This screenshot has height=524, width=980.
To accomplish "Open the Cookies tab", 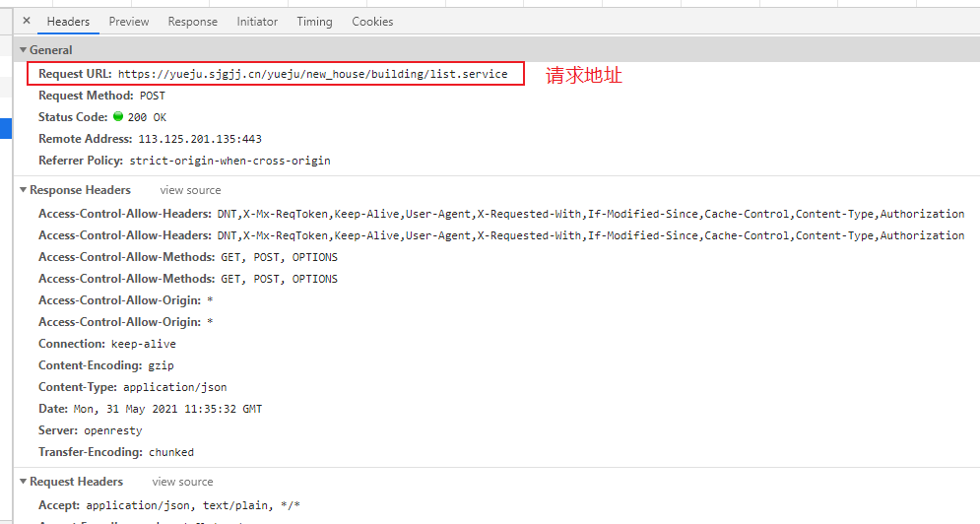I will 372,22.
